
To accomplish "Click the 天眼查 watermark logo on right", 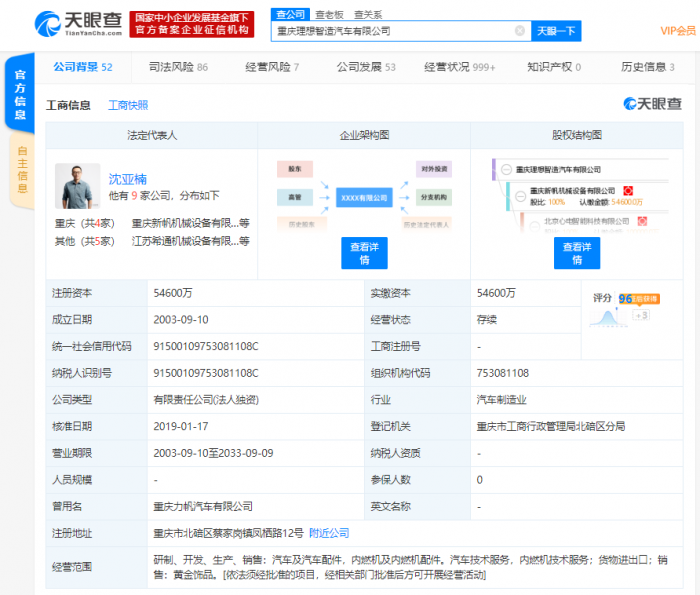I will tap(653, 104).
